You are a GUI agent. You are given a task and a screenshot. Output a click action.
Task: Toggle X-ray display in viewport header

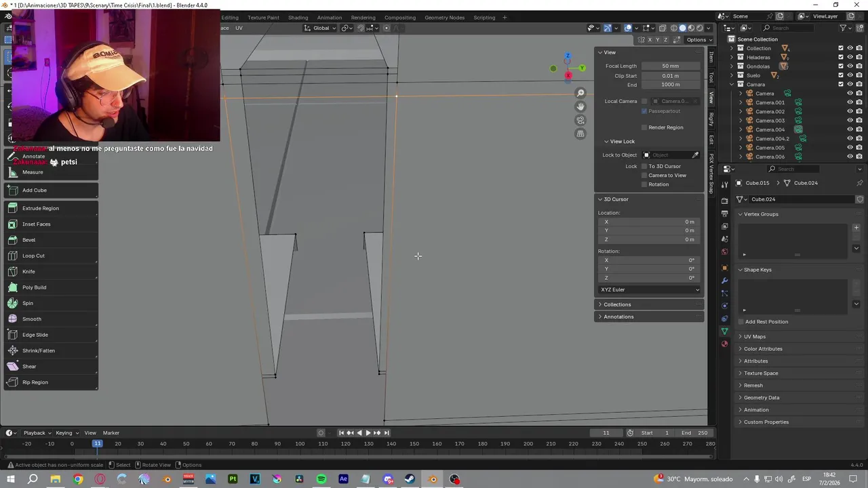(663, 28)
